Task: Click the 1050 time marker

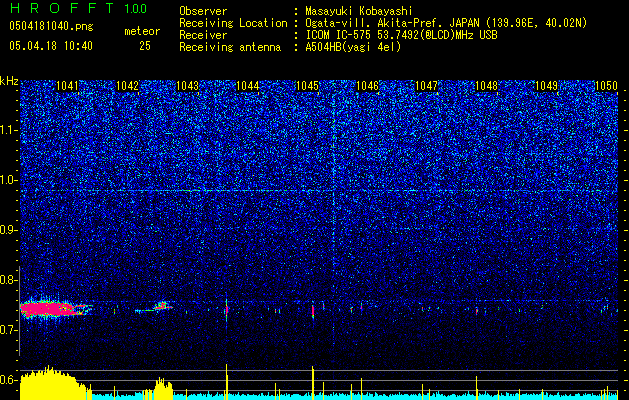Action: pyautogui.click(x=606, y=86)
